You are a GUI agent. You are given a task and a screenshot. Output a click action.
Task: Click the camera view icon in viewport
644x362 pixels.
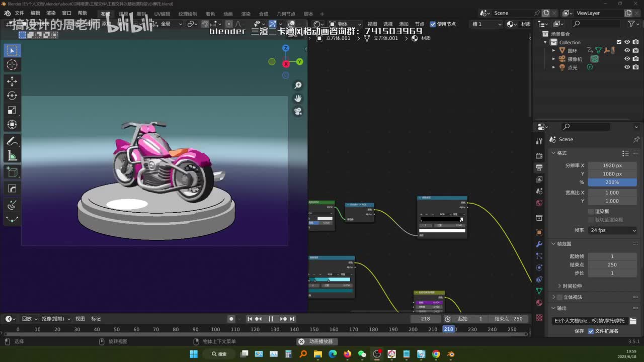[x=298, y=111]
